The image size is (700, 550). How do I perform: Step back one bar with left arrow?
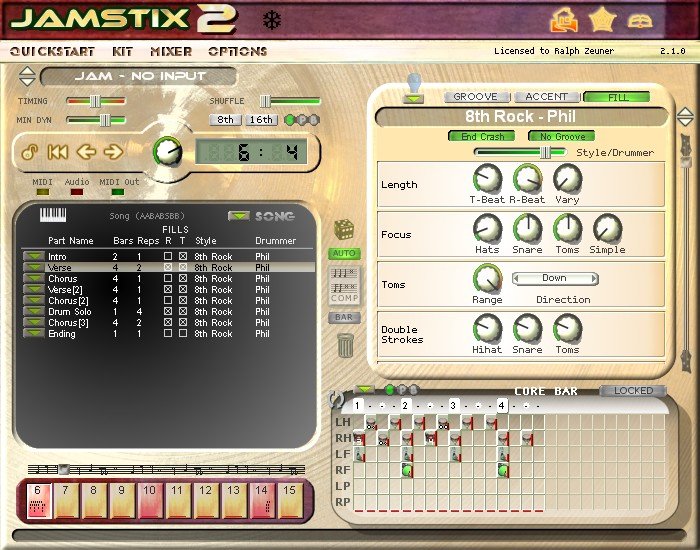(x=86, y=152)
